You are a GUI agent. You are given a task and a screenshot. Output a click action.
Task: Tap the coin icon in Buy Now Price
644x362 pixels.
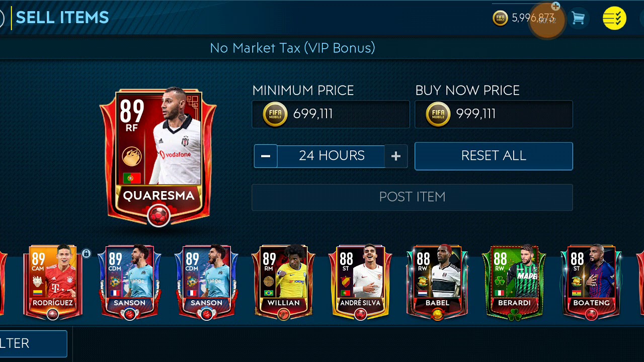click(438, 114)
